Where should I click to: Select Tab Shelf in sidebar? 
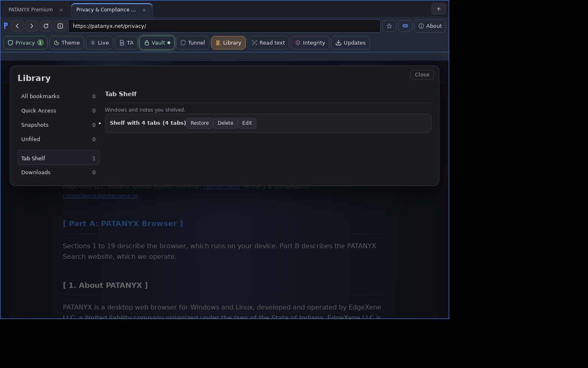(58, 158)
